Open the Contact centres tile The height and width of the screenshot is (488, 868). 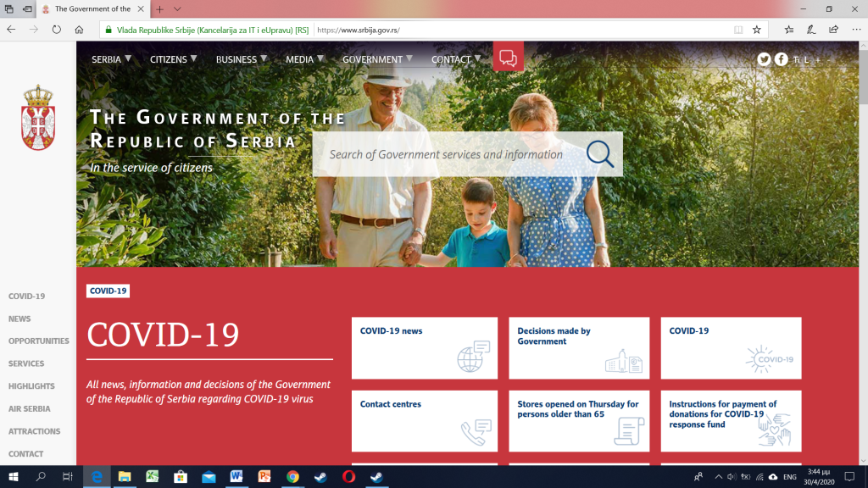point(424,420)
